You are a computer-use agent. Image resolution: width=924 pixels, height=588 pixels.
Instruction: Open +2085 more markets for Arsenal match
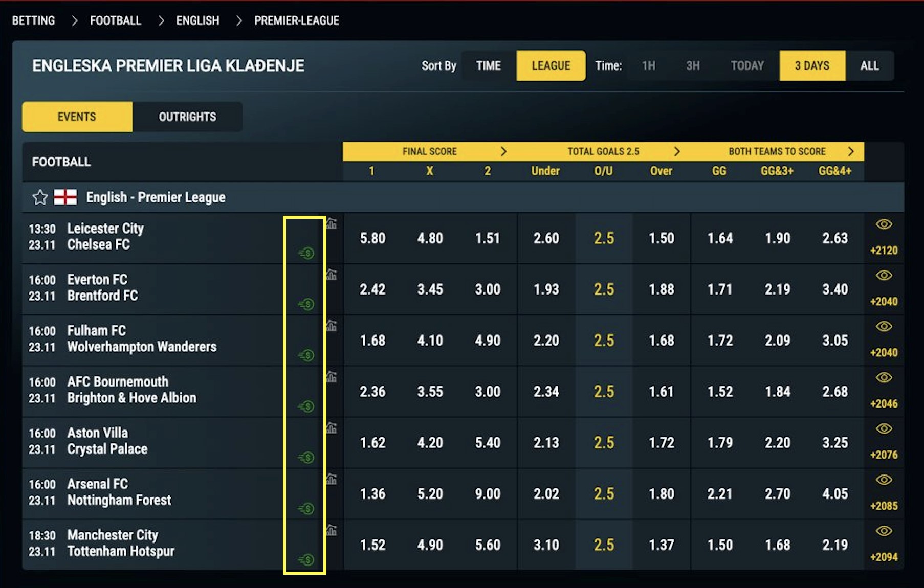(x=884, y=506)
